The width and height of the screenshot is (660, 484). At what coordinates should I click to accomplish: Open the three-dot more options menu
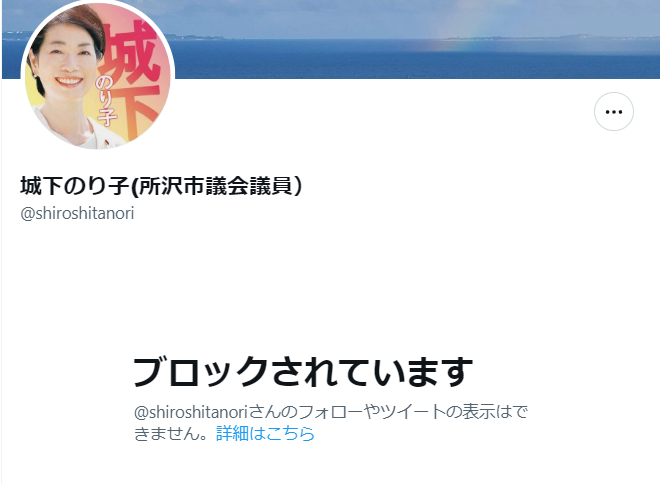614,112
